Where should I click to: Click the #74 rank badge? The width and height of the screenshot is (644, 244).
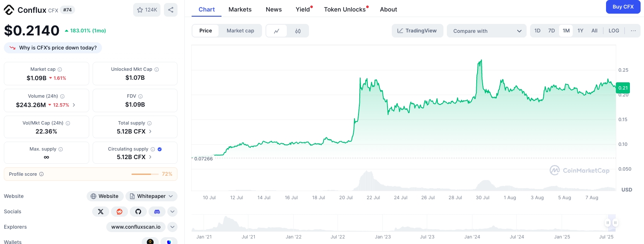click(67, 9)
